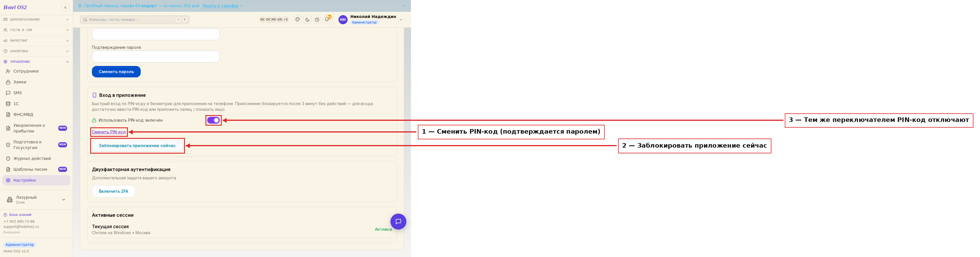Close the trial period banner
Image resolution: width=980 pixels, height=257 pixels.
coord(404,6)
